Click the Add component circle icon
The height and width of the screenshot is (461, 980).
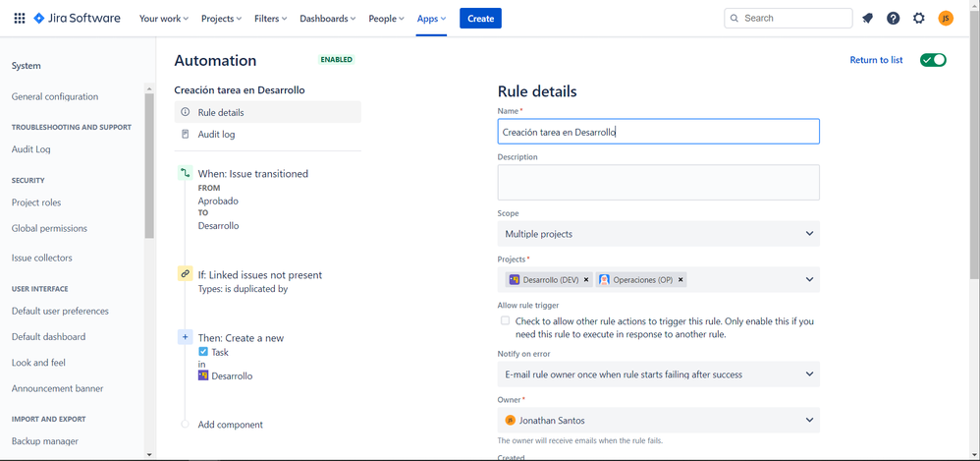(x=185, y=424)
